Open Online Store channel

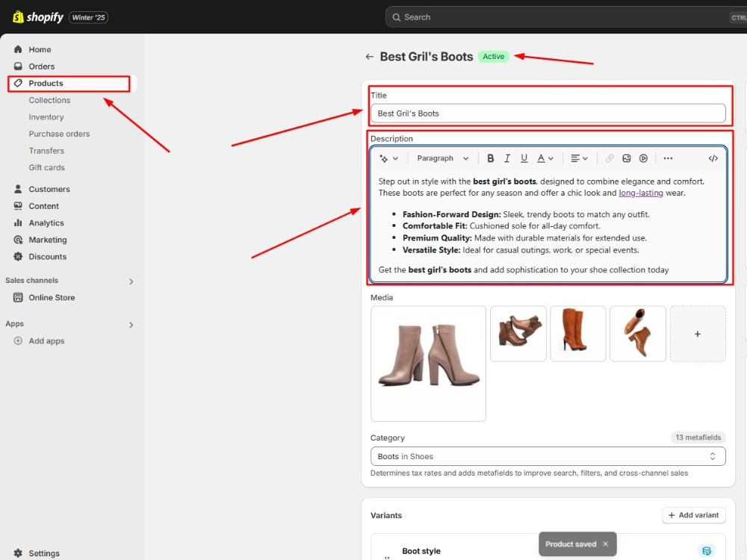point(52,298)
